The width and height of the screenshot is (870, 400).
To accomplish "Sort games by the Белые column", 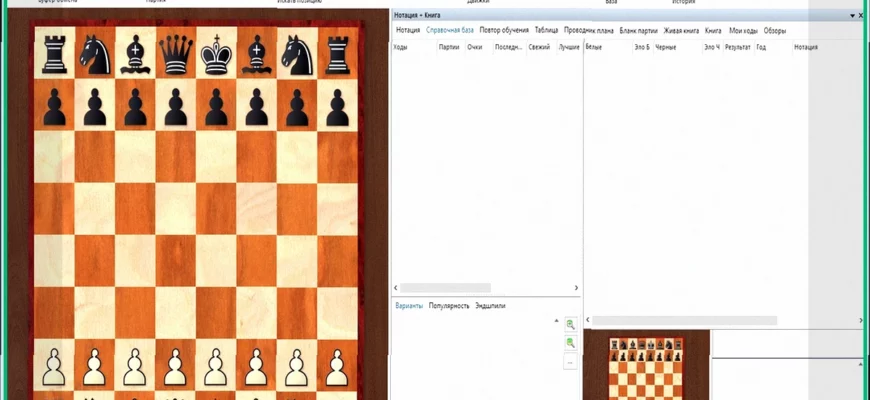I will (594, 47).
